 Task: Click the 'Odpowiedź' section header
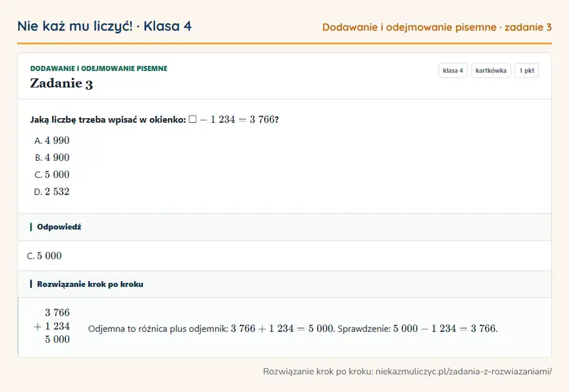pyautogui.click(x=284, y=227)
